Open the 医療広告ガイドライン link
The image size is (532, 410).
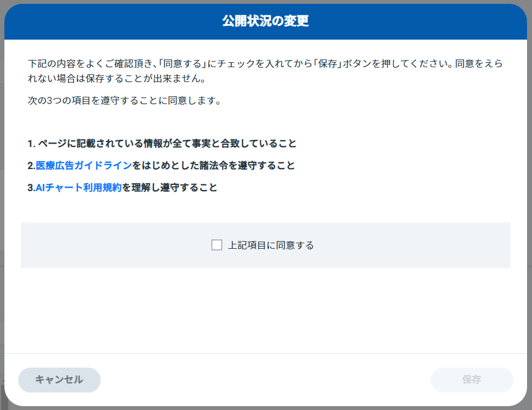coord(84,165)
